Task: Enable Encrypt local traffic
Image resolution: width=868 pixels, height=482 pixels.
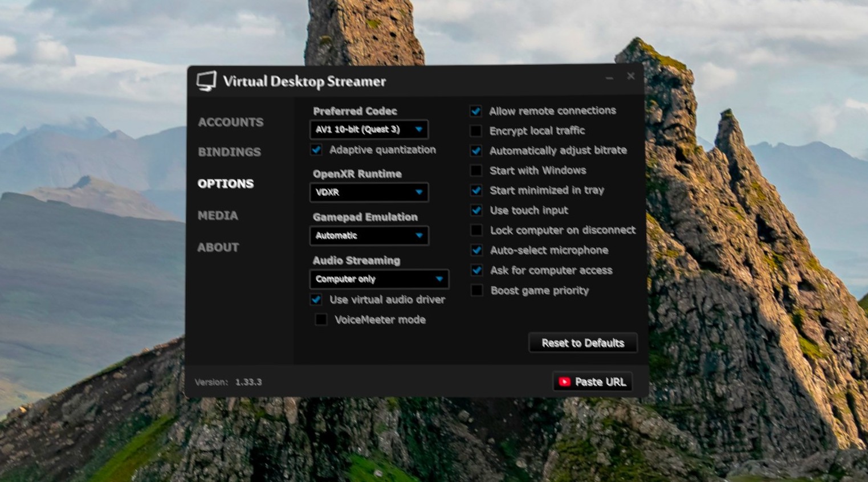Action: pyautogui.click(x=475, y=130)
